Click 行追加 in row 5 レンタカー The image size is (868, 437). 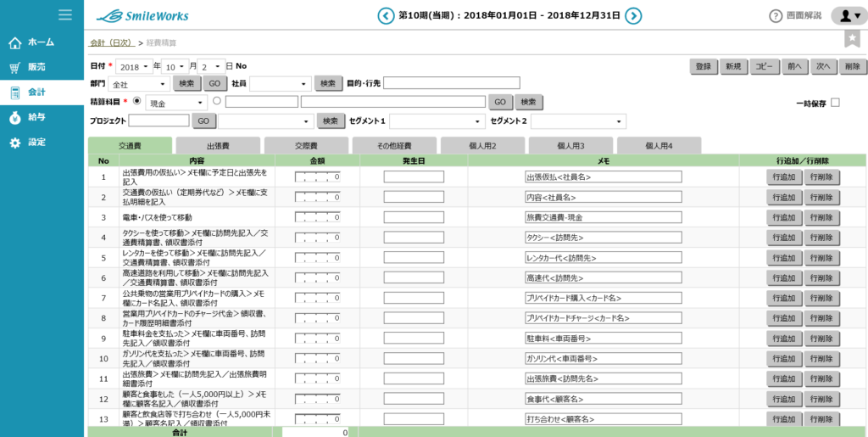tap(784, 258)
